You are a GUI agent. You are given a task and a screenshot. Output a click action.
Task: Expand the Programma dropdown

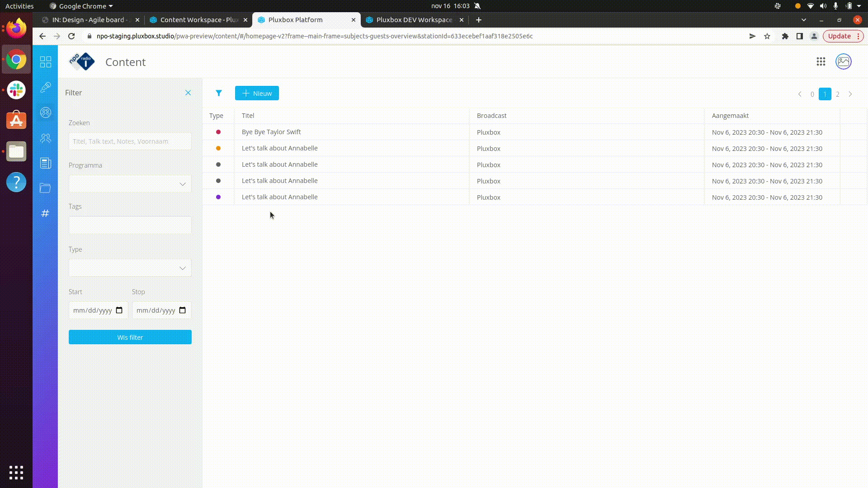coord(130,184)
